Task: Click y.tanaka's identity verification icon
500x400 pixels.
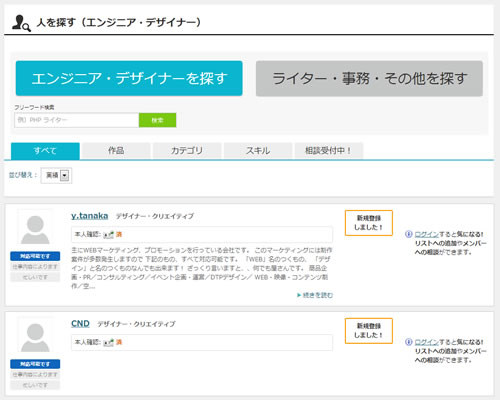Action: 108,235
